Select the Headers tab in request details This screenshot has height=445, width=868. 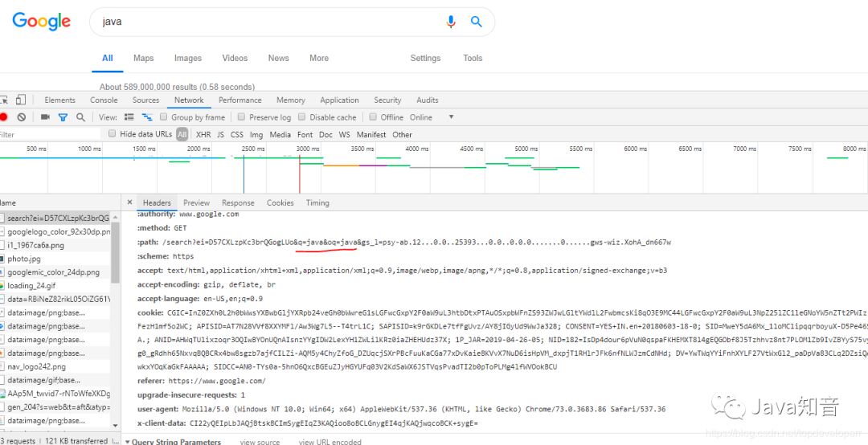(x=157, y=202)
